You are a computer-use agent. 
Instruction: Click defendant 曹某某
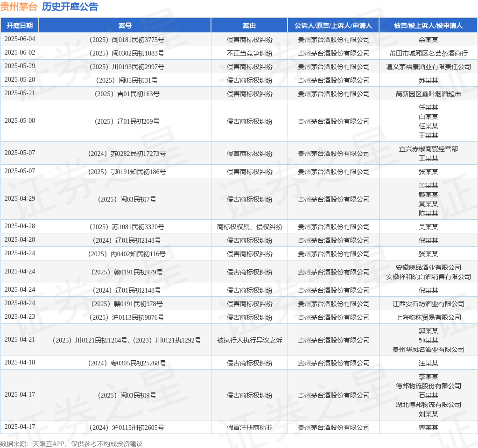point(429,427)
